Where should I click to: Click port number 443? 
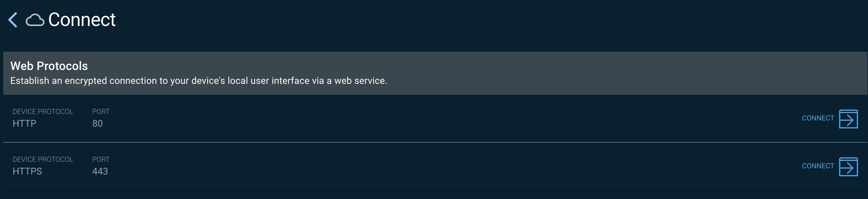pyautogui.click(x=100, y=172)
